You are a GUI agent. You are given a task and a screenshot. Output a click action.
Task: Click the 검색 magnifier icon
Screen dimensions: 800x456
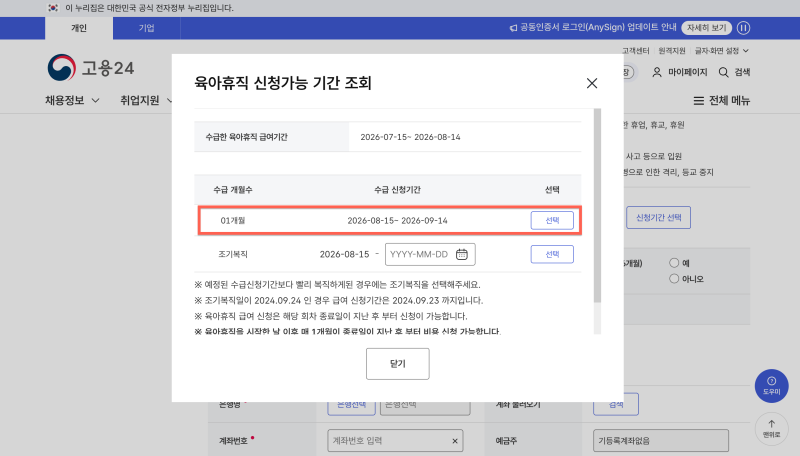tap(723, 72)
